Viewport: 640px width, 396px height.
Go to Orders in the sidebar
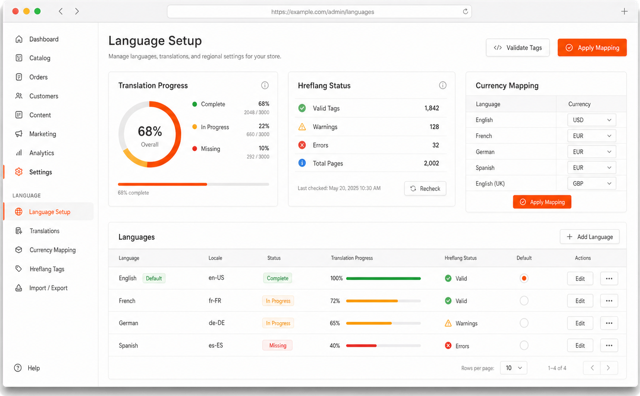pyautogui.click(x=38, y=77)
